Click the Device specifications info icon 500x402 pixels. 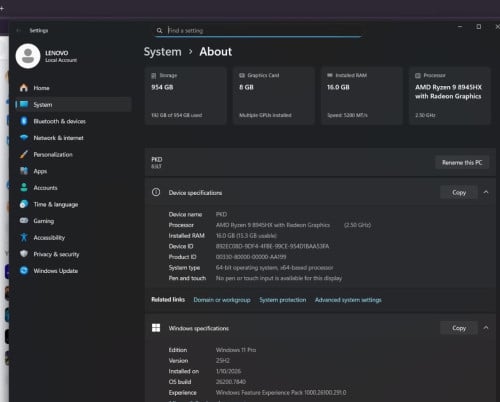pyautogui.click(x=156, y=192)
